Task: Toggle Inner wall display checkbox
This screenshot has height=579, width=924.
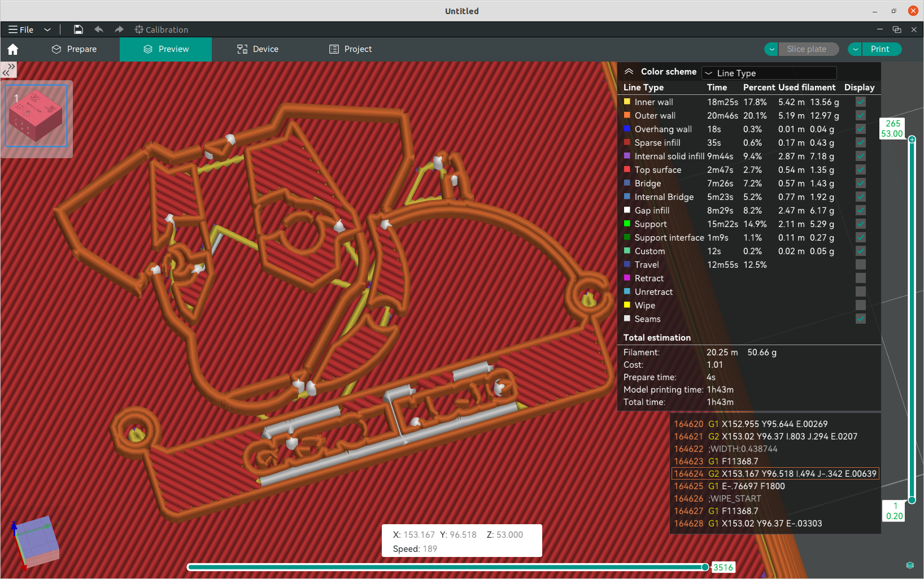Action: coord(861,102)
